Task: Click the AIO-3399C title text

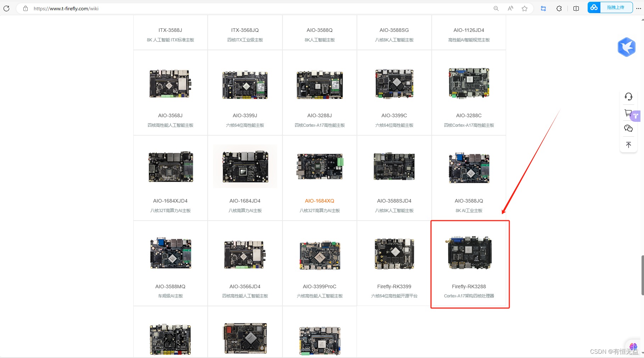Action: point(394,115)
